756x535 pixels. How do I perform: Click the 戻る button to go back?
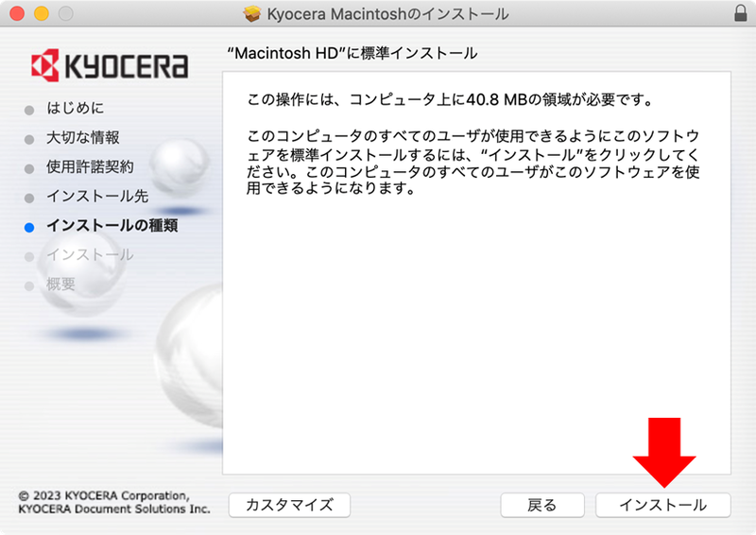(541, 505)
